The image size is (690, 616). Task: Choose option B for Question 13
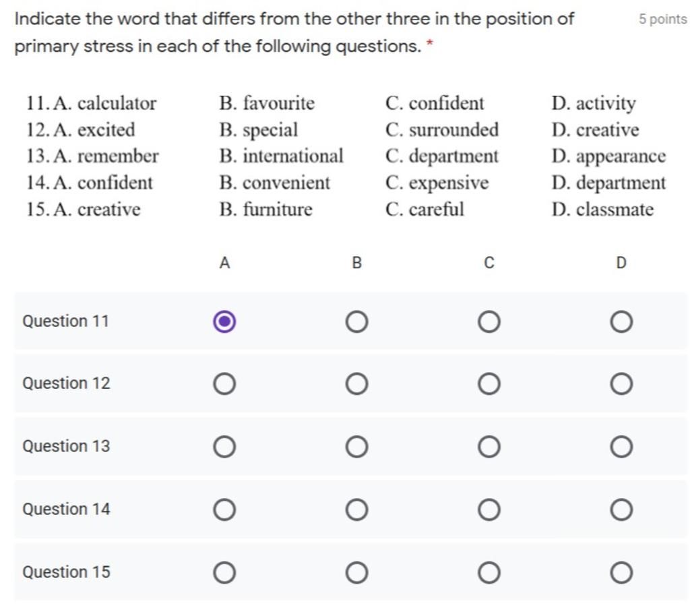click(x=357, y=447)
